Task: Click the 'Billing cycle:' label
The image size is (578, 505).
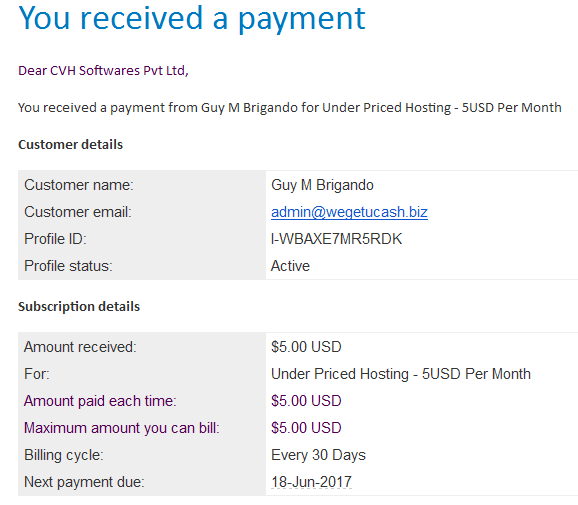Action: [x=64, y=455]
